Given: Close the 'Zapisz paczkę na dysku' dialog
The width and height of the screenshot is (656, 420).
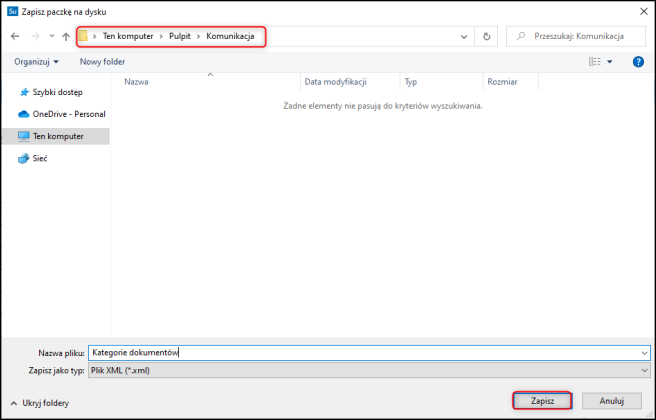Looking at the screenshot, I should pos(644,12).
